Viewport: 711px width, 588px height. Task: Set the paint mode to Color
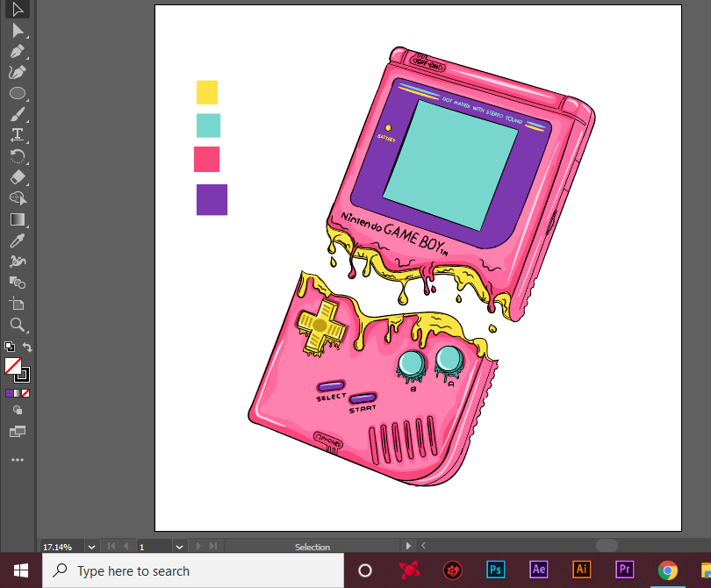tap(10, 393)
